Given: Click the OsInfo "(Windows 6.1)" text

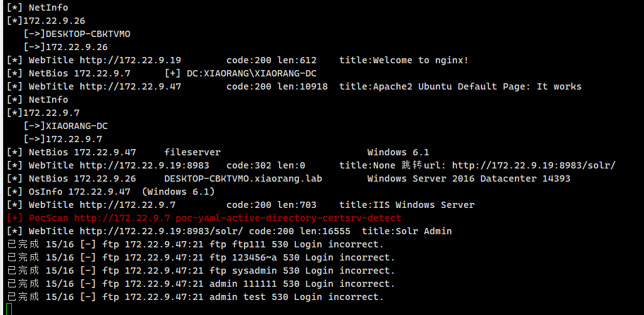Looking at the screenshot, I should click(x=178, y=192).
